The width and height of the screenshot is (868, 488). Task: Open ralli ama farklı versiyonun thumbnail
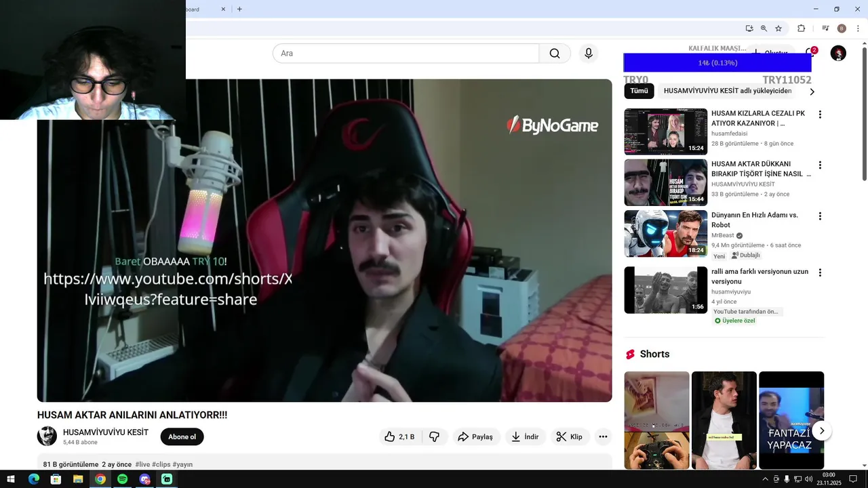pyautogui.click(x=665, y=290)
